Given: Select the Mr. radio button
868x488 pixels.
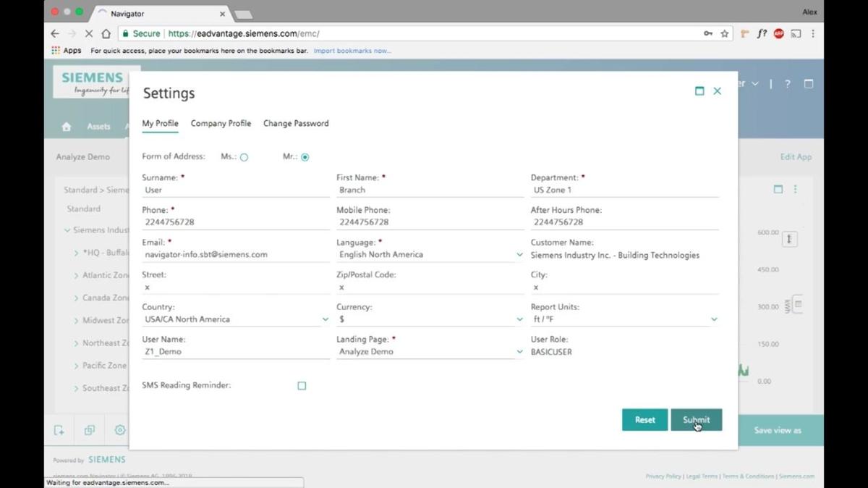Looking at the screenshot, I should [x=305, y=157].
